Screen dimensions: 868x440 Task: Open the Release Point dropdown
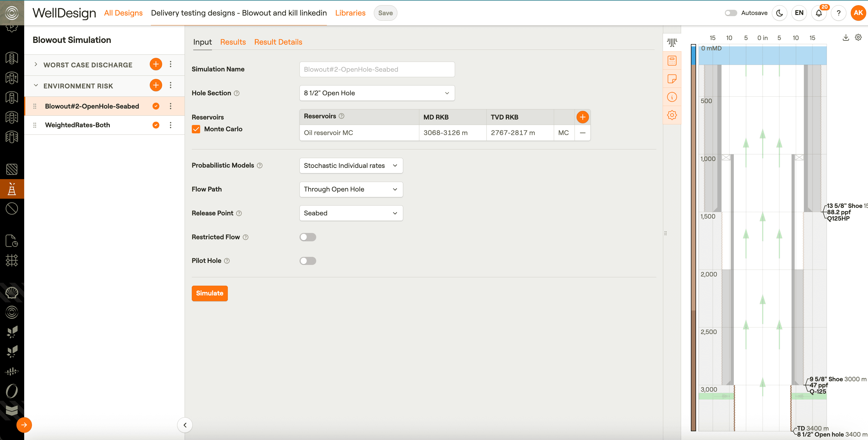351,213
